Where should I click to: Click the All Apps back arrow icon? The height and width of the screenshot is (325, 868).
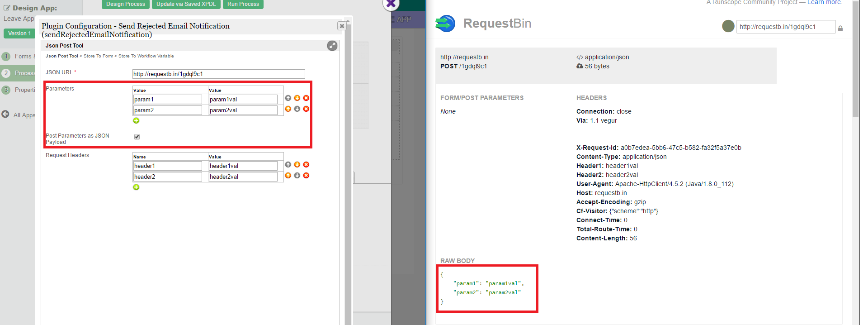[x=5, y=114]
